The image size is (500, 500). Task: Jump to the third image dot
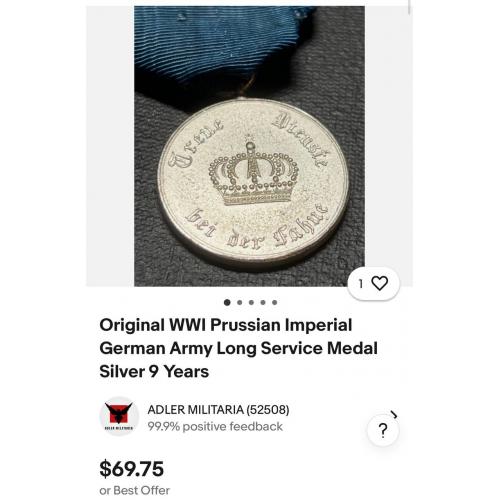251,302
